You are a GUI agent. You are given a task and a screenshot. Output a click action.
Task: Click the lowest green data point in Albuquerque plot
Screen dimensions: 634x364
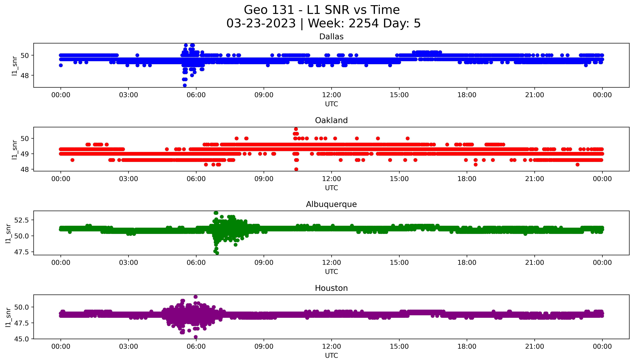pos(217,253)
